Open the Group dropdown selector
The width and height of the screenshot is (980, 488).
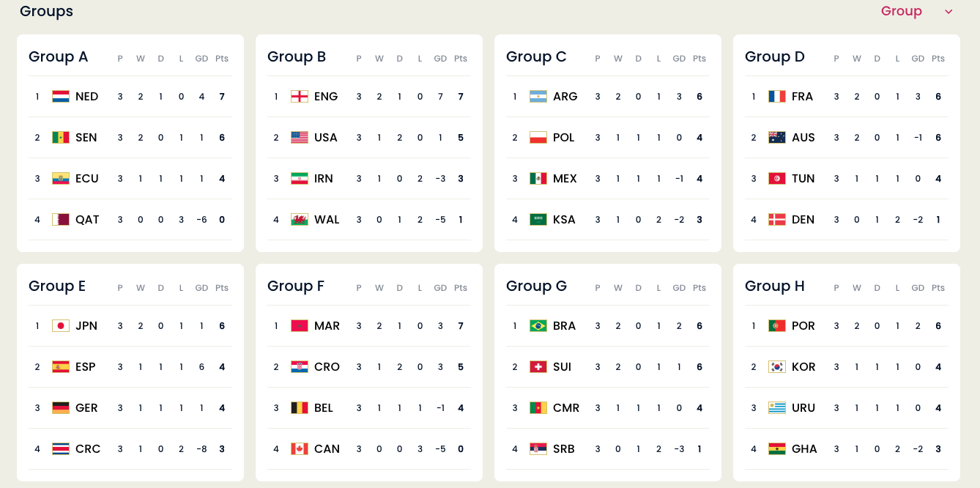[x=902, y=11]
